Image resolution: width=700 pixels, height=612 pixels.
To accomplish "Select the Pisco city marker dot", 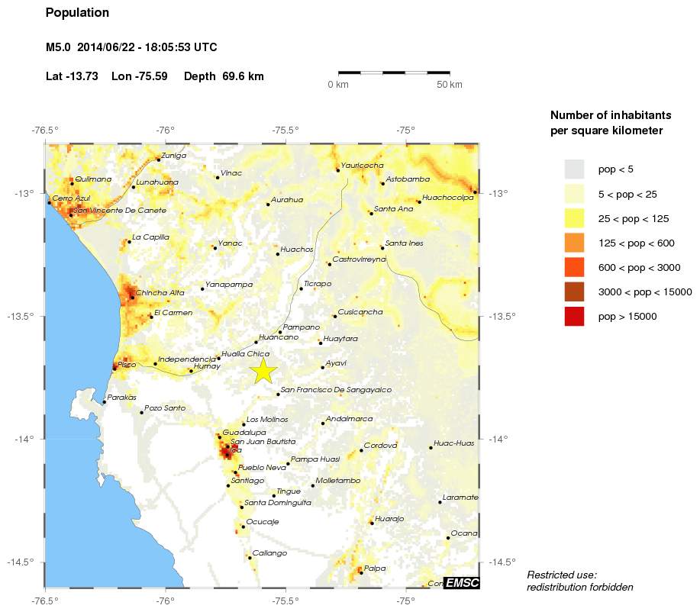I will [x=115, y=368].
